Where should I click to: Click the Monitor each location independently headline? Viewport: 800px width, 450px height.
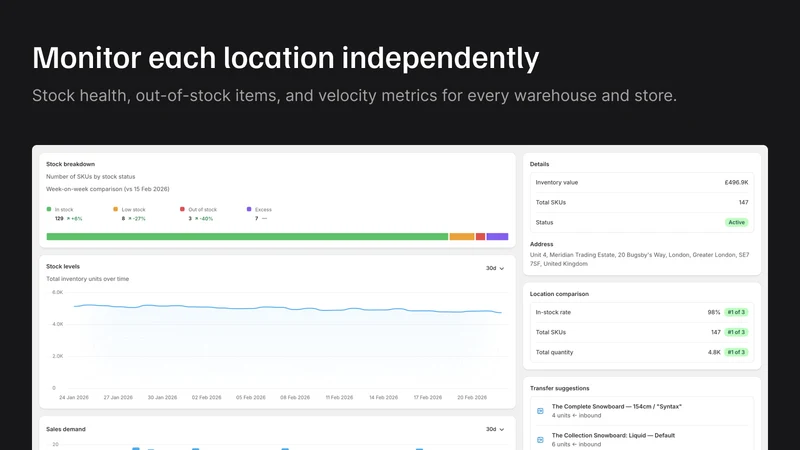point(286,58)
